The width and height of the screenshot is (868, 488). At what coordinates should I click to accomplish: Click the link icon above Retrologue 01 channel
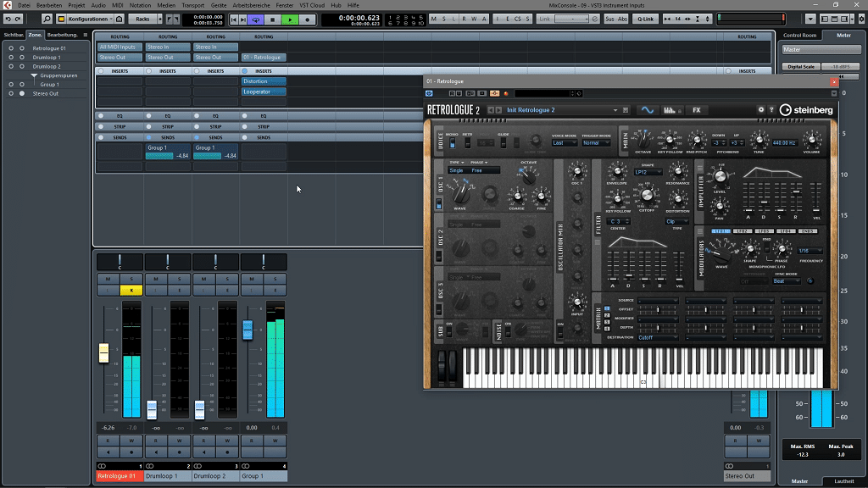click(102, 466)
